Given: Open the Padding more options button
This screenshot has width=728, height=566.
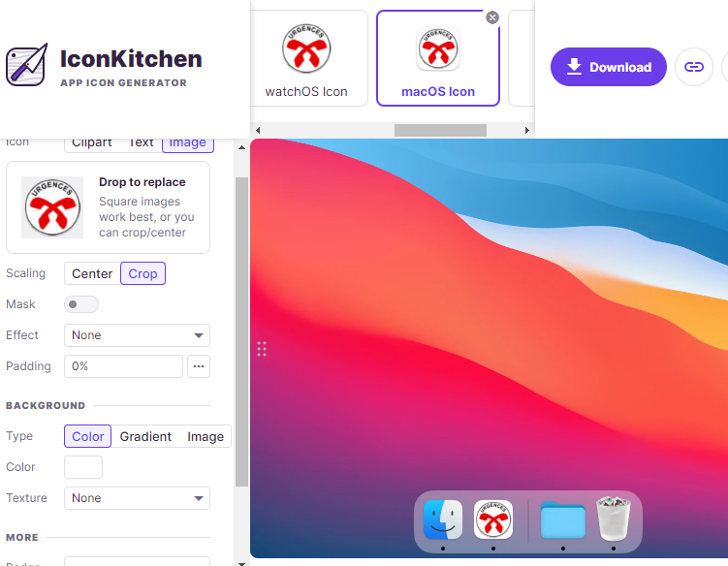Looking at the screenshot, I should coord(199,366).
